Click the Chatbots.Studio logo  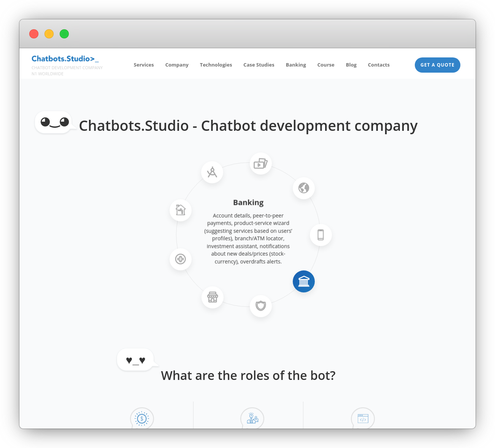pyautogui.click(x=65, y=59)
